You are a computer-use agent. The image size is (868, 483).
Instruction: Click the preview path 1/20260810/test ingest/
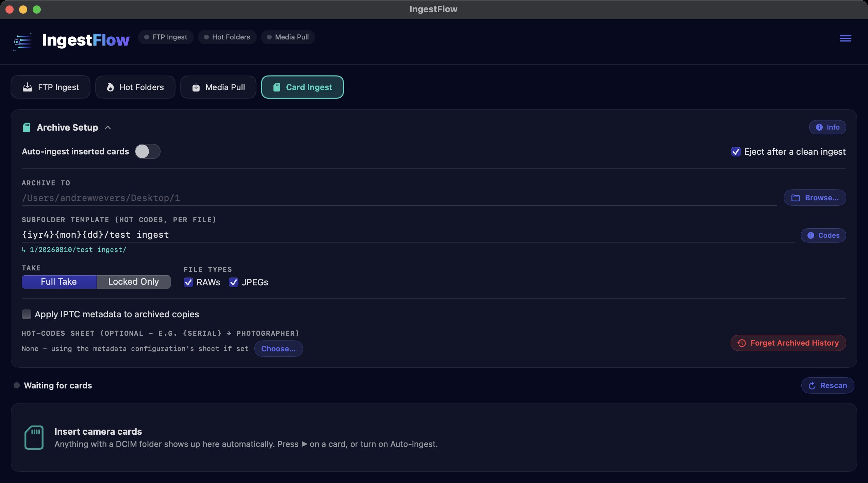pyautogui.click(x=78, y=250)
